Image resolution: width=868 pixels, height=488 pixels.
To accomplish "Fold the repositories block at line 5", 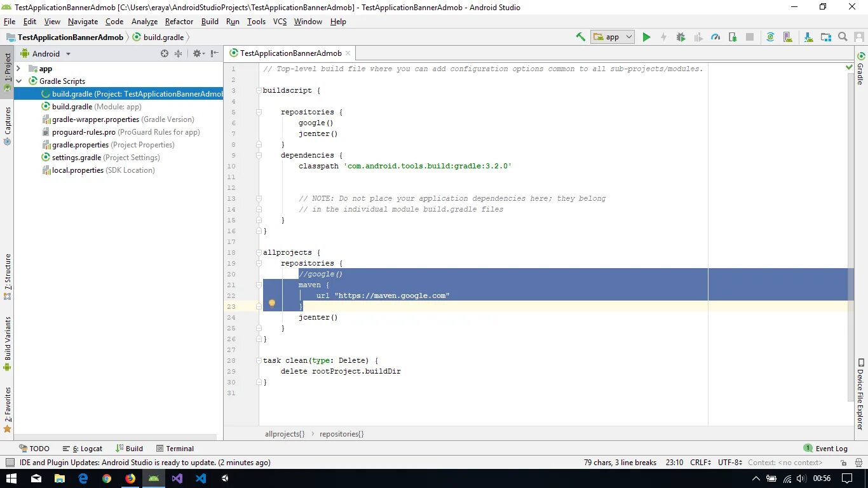I will click(x=259, y=112).
